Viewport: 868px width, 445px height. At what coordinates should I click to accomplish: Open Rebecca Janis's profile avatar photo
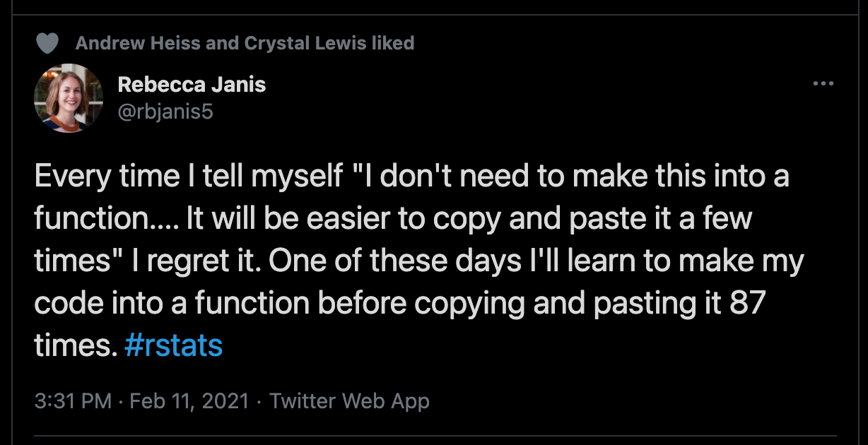point(69,98)
